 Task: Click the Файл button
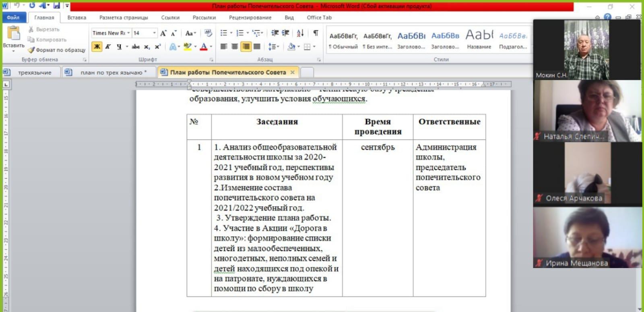[x=13, y=17]
